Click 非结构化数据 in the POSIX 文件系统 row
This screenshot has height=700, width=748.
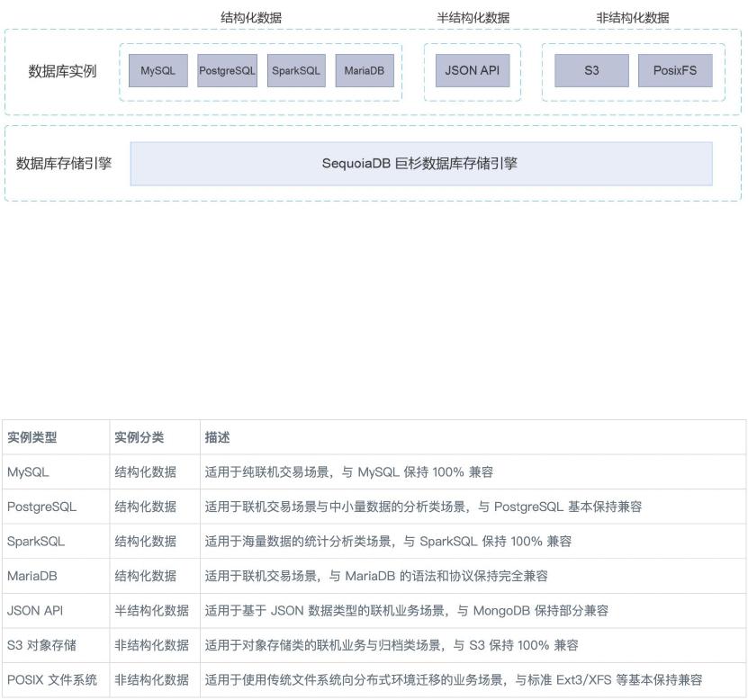coord(152,680)
